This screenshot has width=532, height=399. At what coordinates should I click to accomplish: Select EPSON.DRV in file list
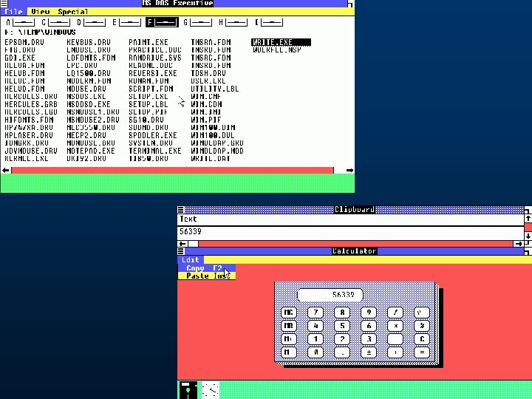tap(24, 42)
